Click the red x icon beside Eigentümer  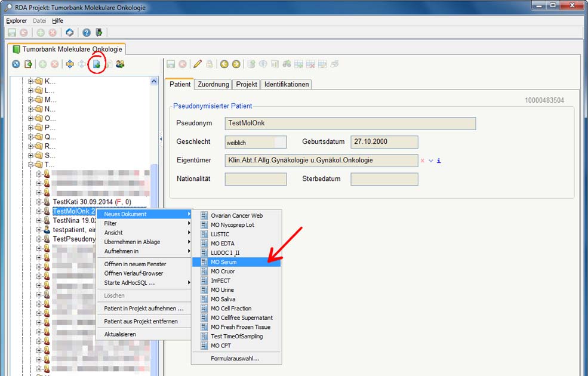coord(423,161)
